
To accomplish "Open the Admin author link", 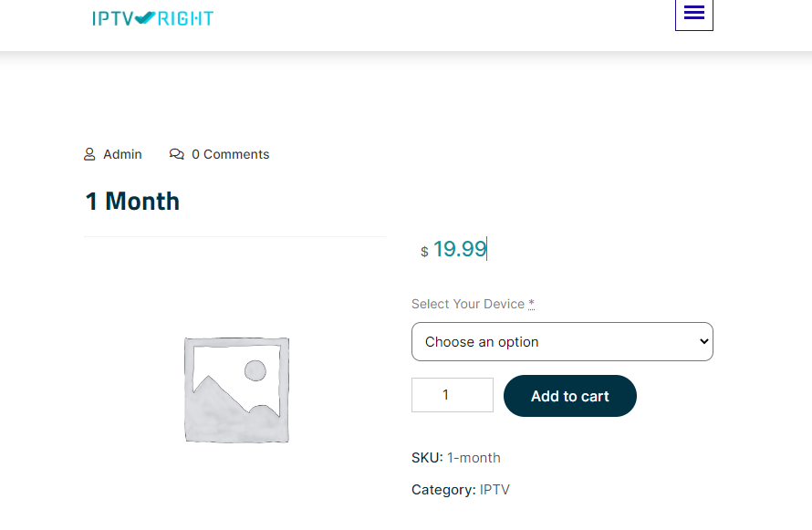I will pos(122,154).
